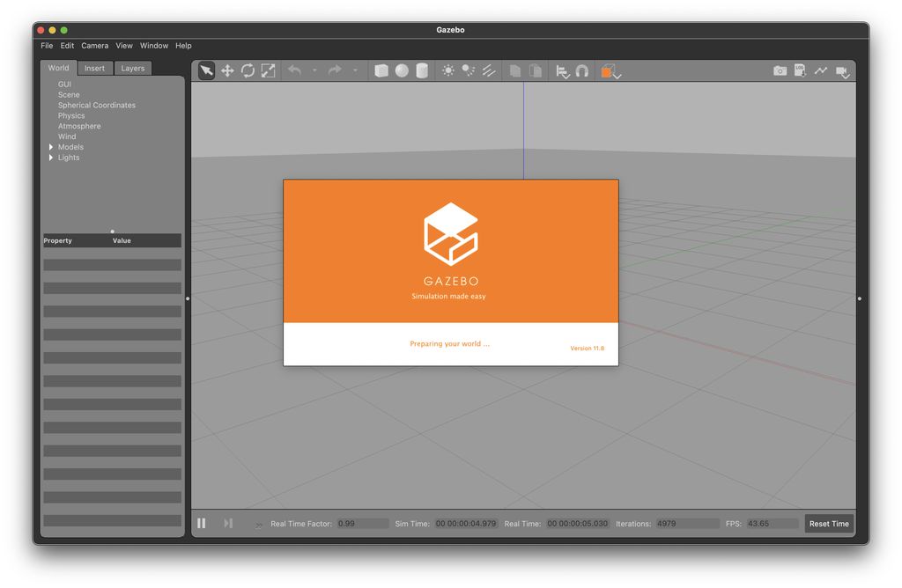Screen dimensions: 902x588
Task: Click the Reset Time button
Action: click(828, 524)
